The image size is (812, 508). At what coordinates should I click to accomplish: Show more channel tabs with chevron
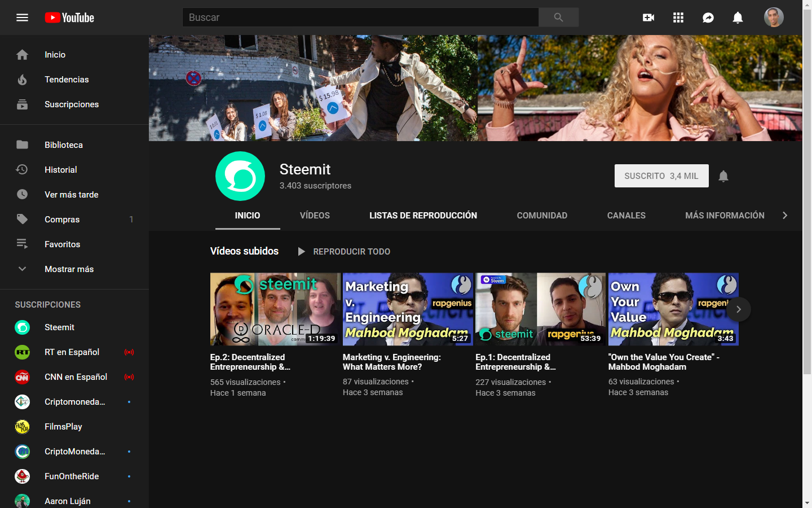coord(785,216)
